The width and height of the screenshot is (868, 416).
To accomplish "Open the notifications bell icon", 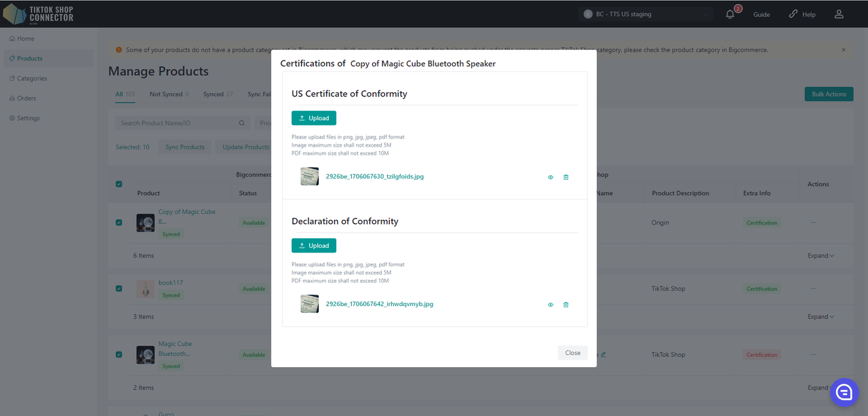I will click(730, 14).
